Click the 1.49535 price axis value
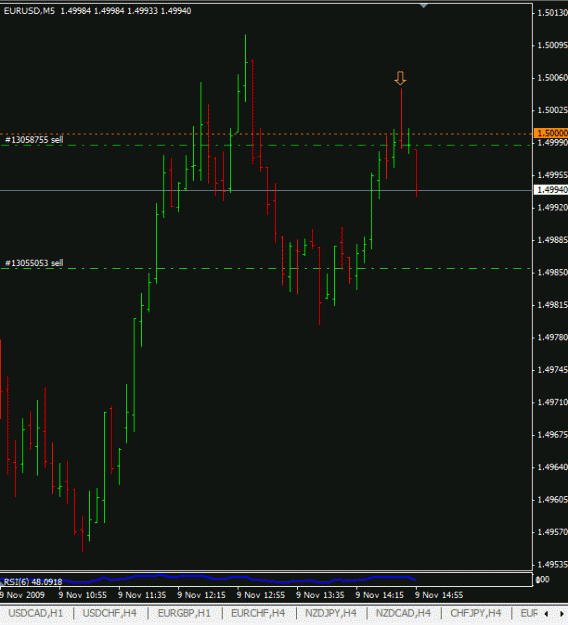This screenshot has width=568, height=625. click(x=552, y=565)
